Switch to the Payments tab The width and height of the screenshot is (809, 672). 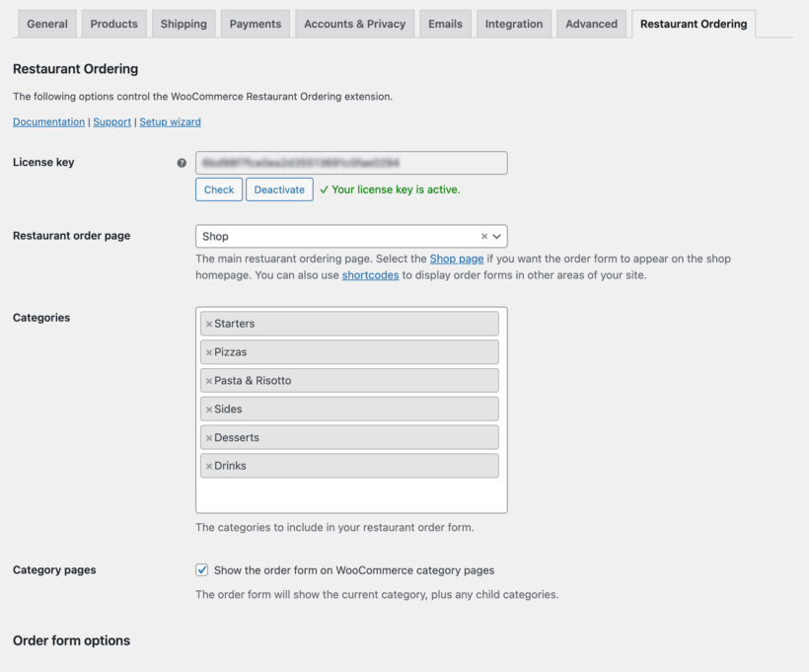255,23
